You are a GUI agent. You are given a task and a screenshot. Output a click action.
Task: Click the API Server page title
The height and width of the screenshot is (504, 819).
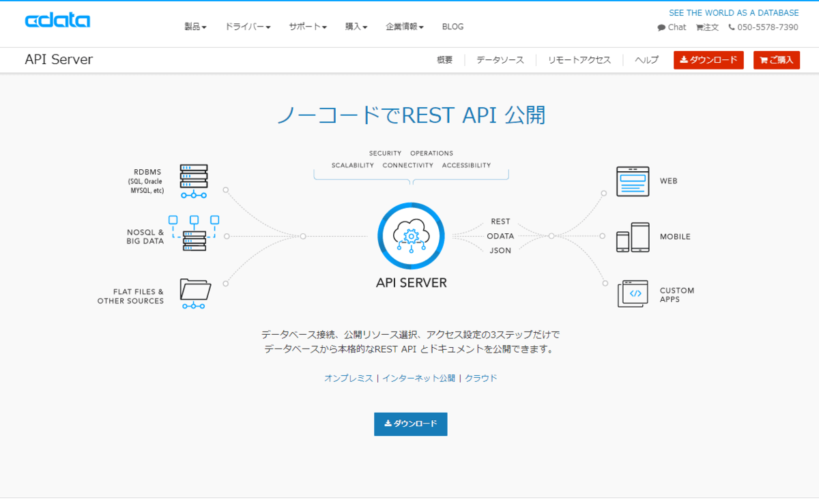click(59, 59)
